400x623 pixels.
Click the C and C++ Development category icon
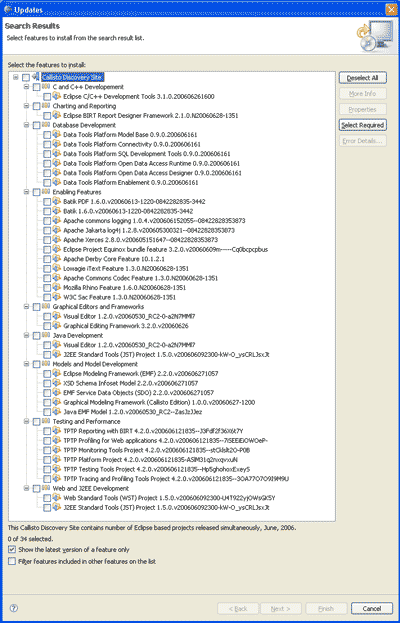[46, 86]
